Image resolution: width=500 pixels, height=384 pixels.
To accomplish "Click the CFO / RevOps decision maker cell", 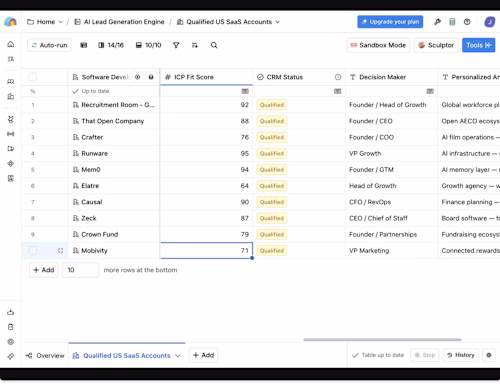I will [391, 202].
